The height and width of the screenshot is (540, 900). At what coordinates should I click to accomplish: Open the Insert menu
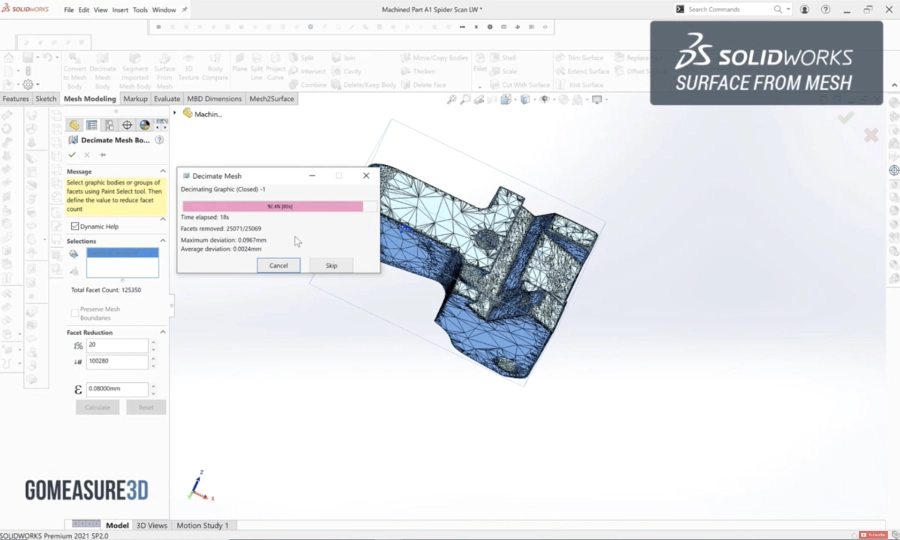[120, 9]
